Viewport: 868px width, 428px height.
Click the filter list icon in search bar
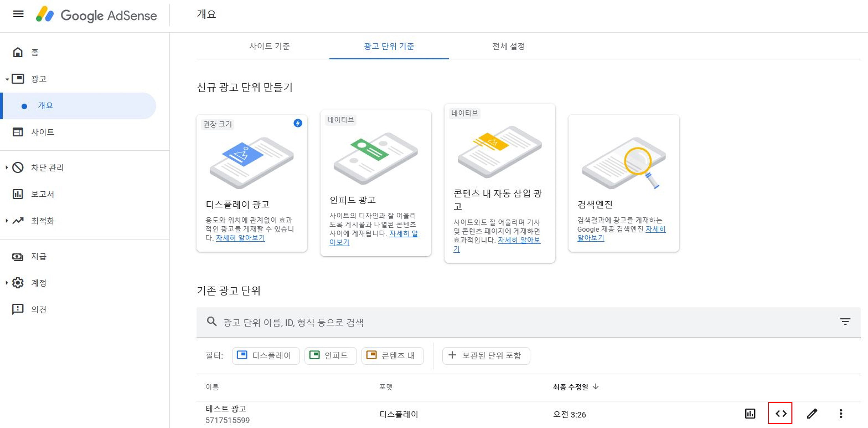(x=845, y=322)
